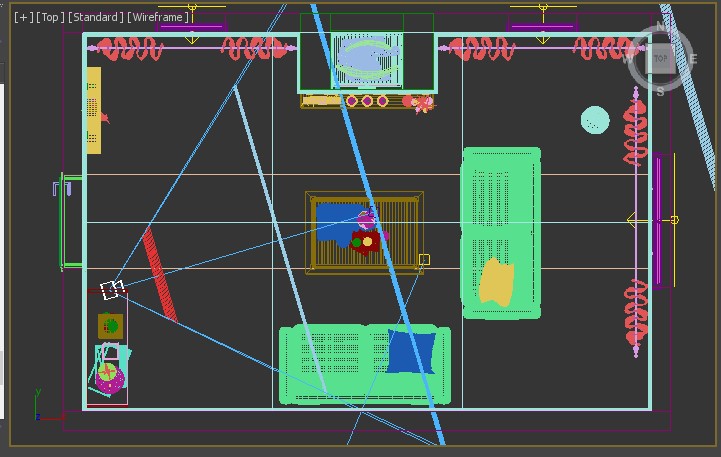
Task: Open the [+] general viewport menu
Action: [x=23, y=17]
